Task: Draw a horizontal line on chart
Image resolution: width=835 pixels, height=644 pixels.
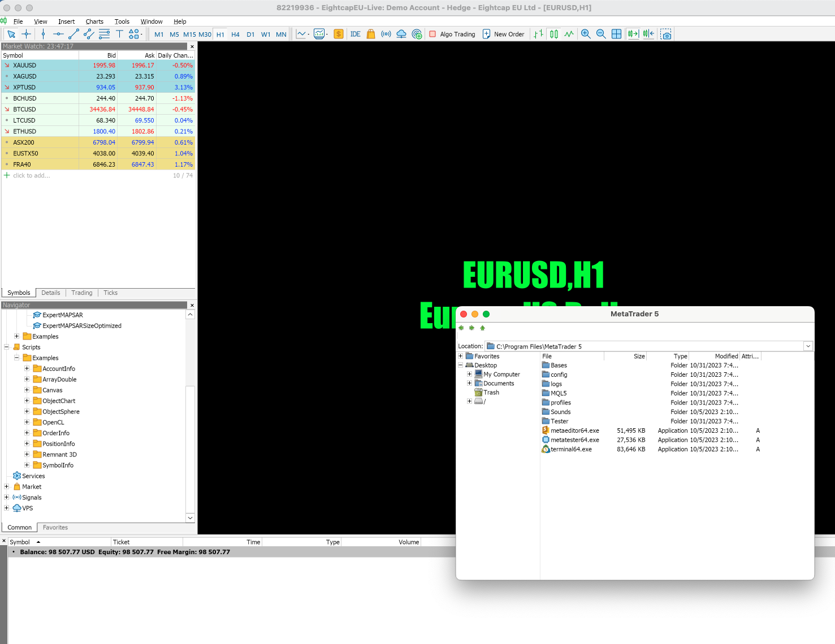Action: point(58,34)
